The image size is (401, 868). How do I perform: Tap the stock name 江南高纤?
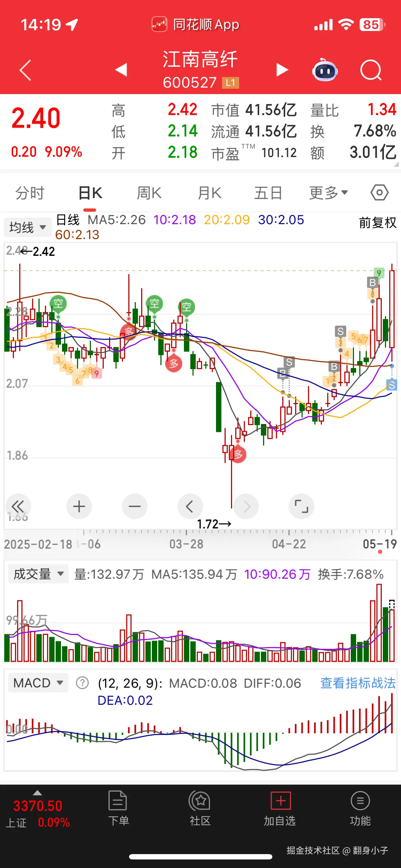[x=200, y=59]
